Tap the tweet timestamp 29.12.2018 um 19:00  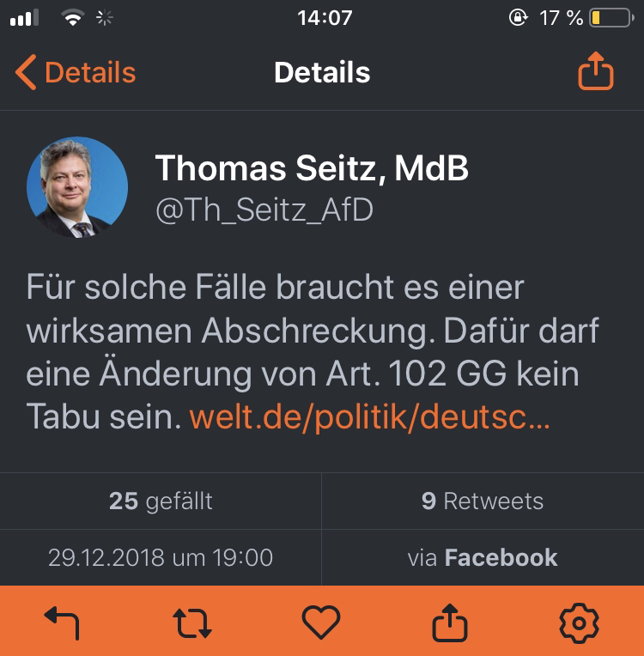(x=161, y=557)
